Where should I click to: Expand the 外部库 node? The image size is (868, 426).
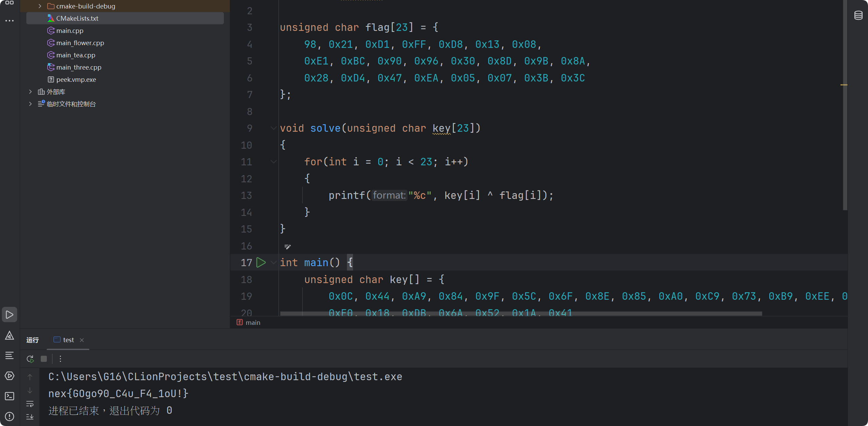coord(30,92)
